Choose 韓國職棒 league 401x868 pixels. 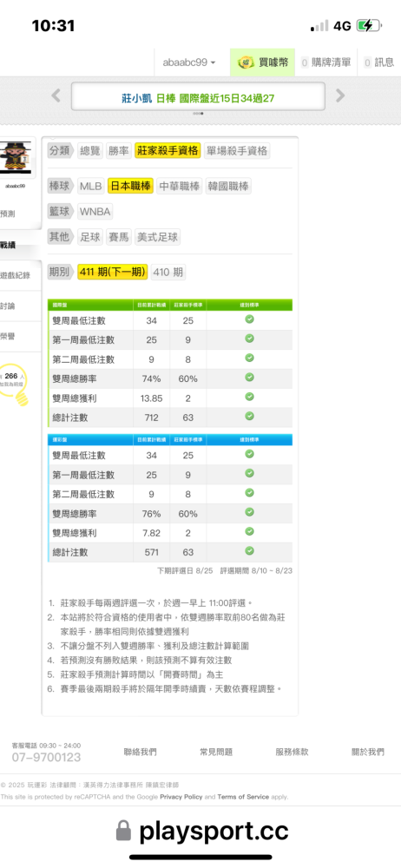tap(228, 186)
